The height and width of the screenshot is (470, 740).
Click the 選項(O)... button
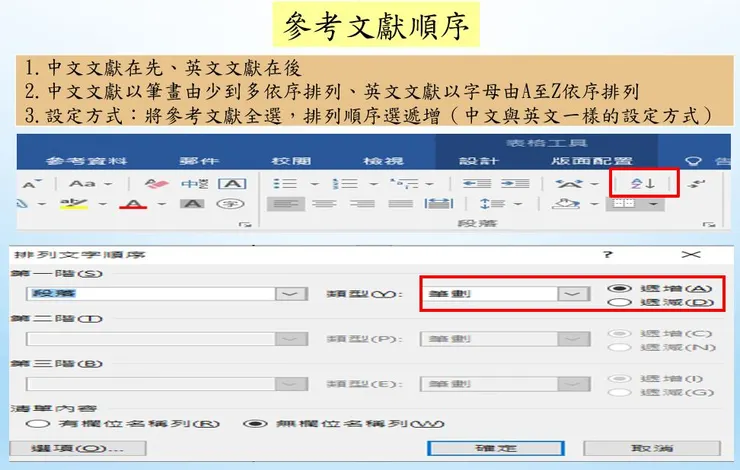(x=78, y=448)
